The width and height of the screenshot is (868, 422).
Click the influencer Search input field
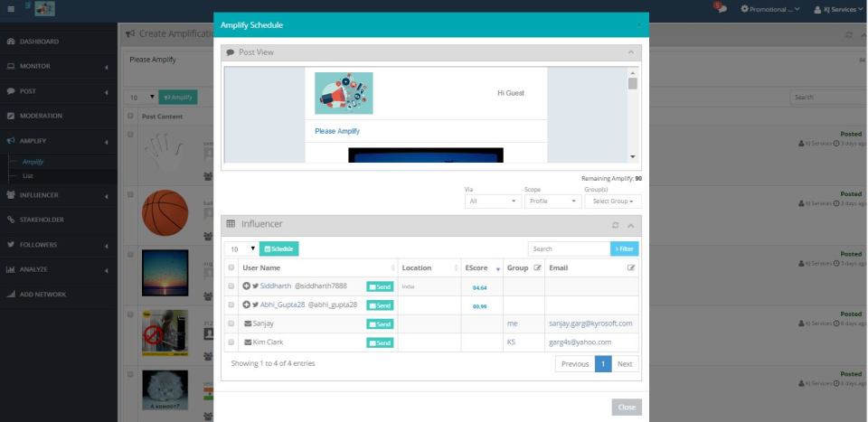pos(569,249)
